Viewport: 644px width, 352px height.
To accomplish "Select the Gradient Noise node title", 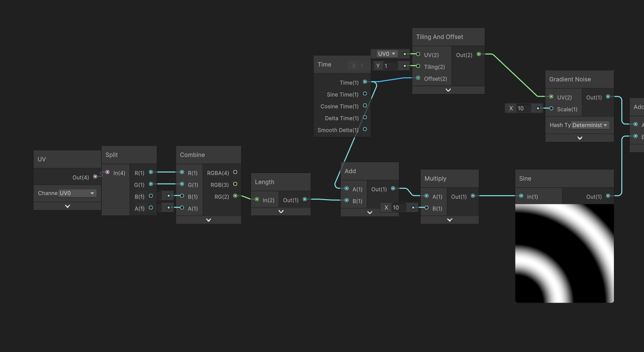I will coord(570,79).
